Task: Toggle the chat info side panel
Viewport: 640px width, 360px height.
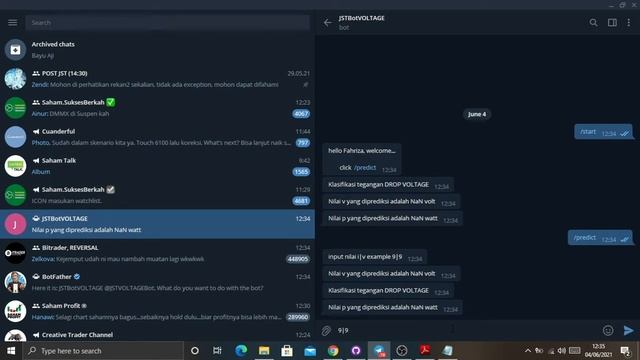Action: (612, 22)
